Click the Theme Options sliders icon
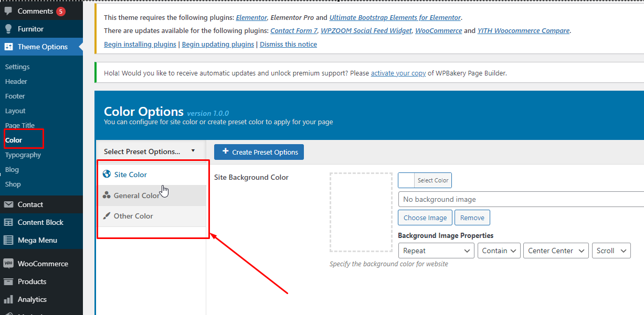The image size is (644, 315). (8, 47)
